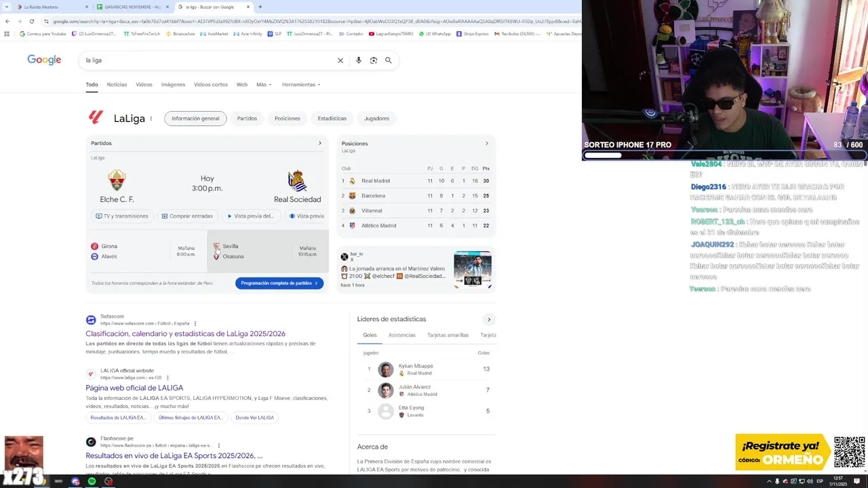Switch to the Asistencias stats tab
The image size is (868, 488).
pyautogui.click(x=402, y=335)
